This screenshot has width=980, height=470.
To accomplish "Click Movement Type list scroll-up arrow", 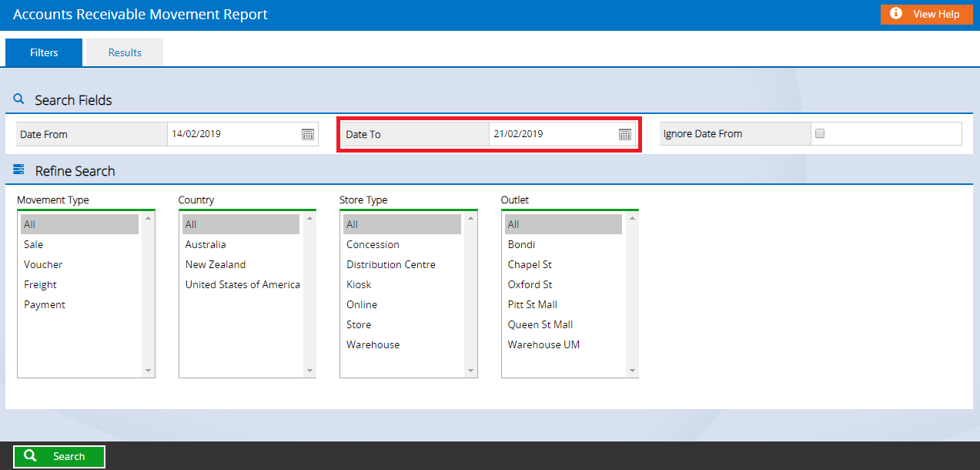I will (x=149, y=218).
